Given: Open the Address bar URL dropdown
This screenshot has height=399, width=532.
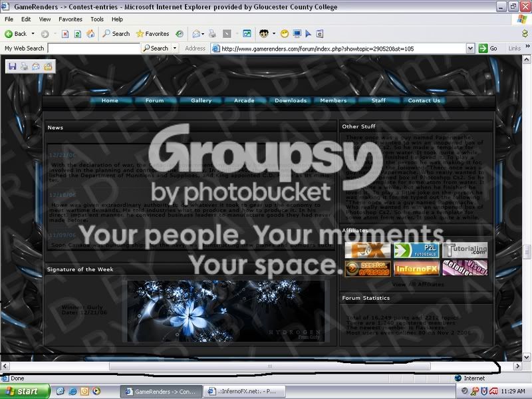Looking at the screenshot, I should (x=470, y=49).
